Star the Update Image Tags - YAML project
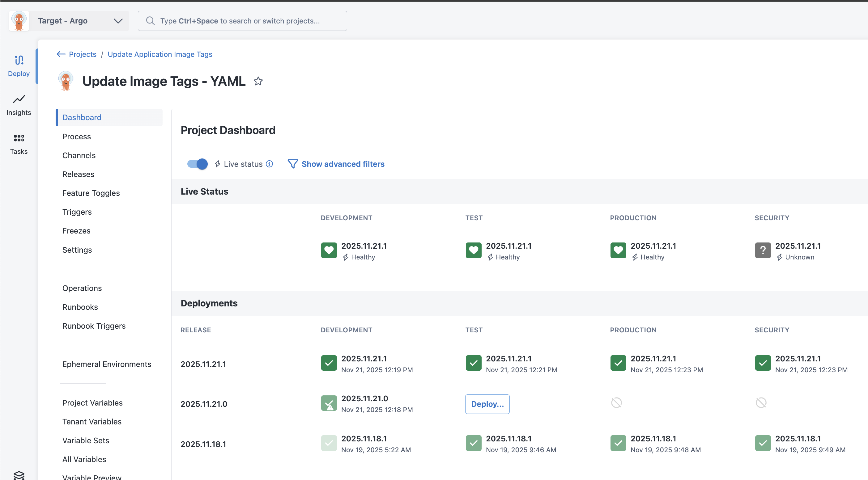The width and height of the screenshot is (868, 480). tap(258, 81)
